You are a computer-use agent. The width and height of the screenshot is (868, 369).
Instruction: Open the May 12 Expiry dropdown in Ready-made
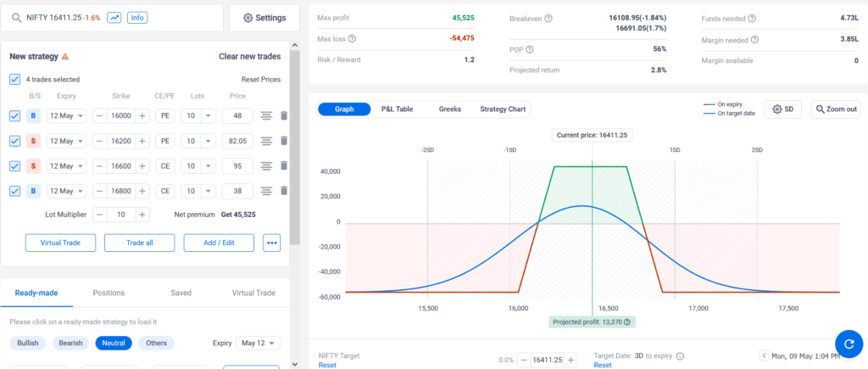pos(258,343)
